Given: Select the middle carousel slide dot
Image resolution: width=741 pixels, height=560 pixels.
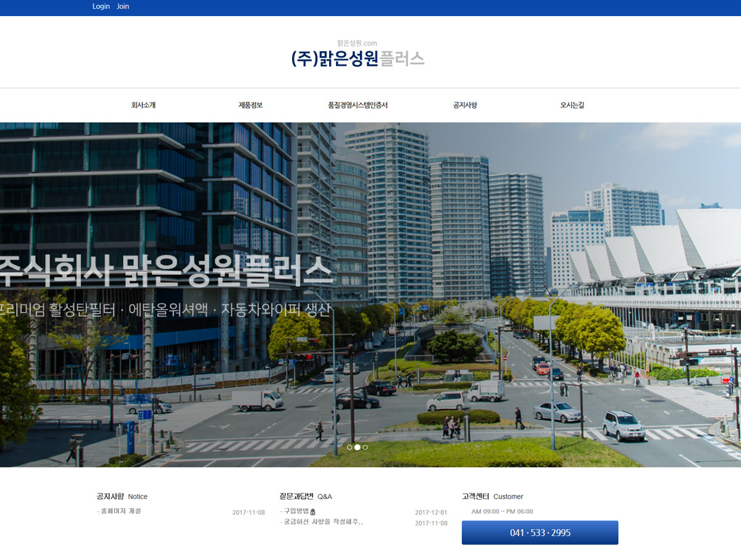Looking at the screenshot, I should click(x=358, y=447).
